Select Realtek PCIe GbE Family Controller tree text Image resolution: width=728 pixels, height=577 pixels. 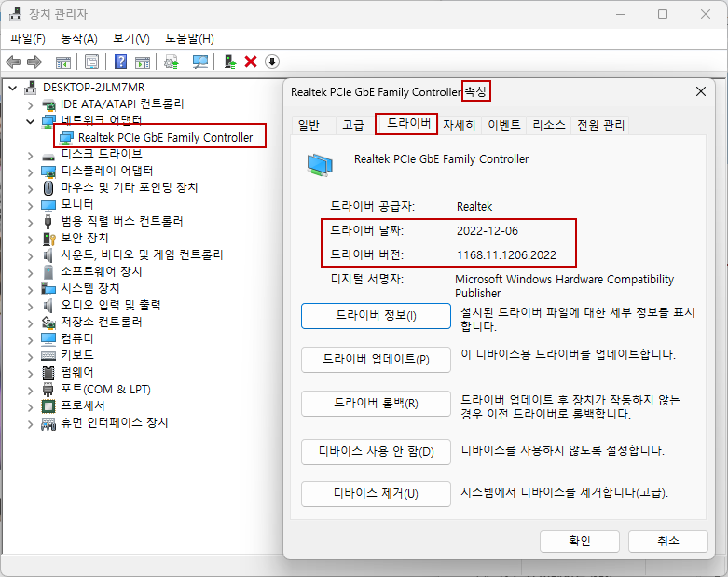165,138
